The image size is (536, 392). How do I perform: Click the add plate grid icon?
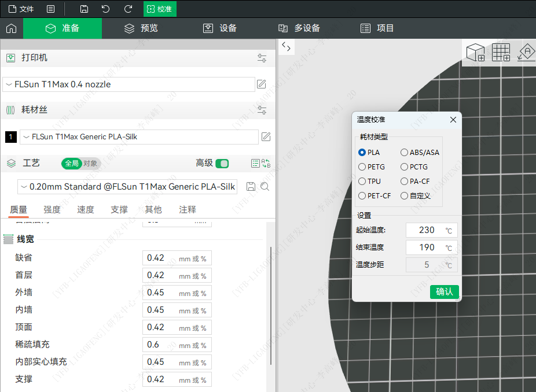pyautogui.click(x=501, y=52)
